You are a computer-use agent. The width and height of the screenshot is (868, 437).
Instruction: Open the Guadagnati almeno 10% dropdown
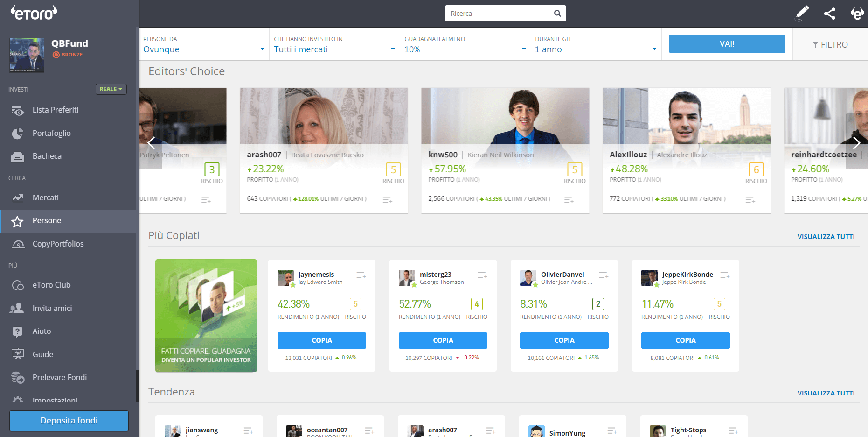click(x=465, y=44)
